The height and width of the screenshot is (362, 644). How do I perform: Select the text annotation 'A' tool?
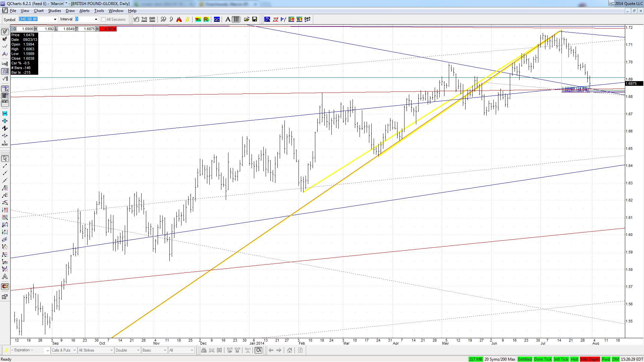pos(228,19)
